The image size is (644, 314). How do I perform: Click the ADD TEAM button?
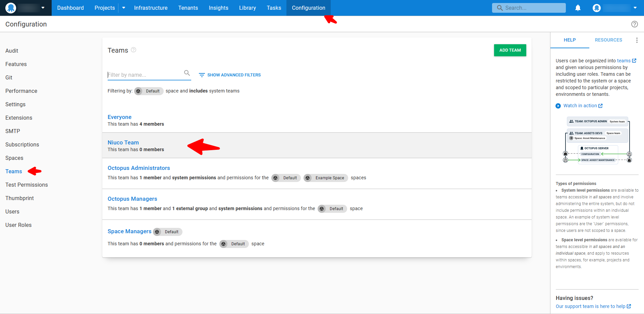(x=510, y=50)
